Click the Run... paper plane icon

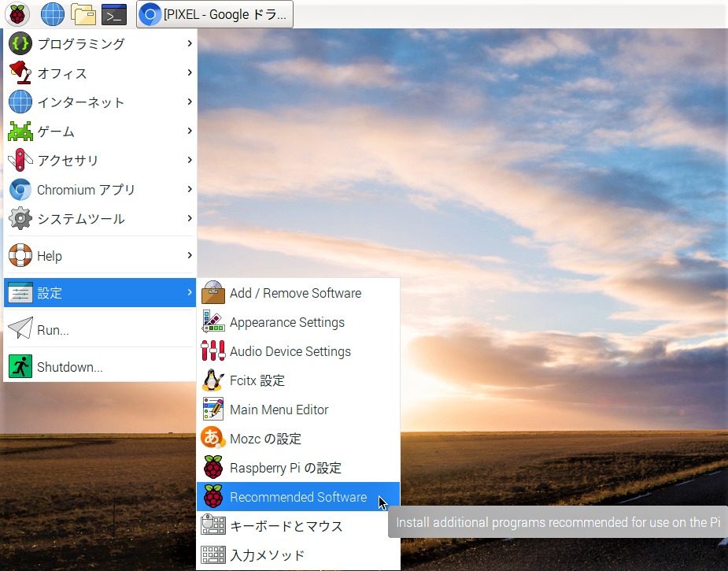[20, 328]
